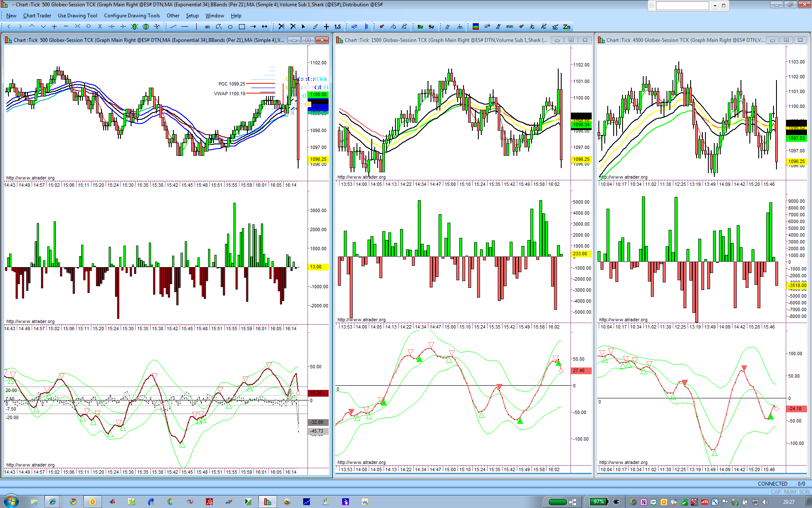The image size is (812, 508).
Task: Click the green Zn zone icon
Action: (567, 27)
